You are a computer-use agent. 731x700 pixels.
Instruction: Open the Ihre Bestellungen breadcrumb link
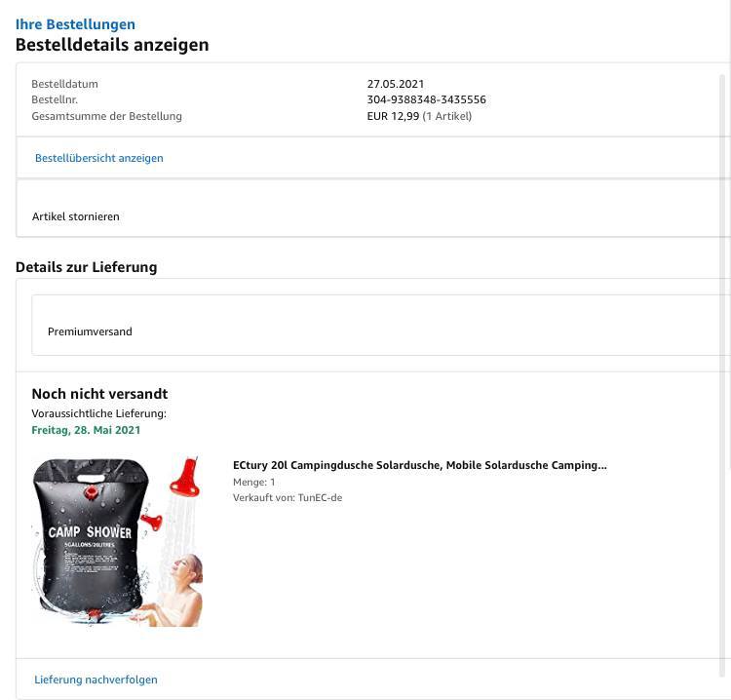(x=75, y=24)
